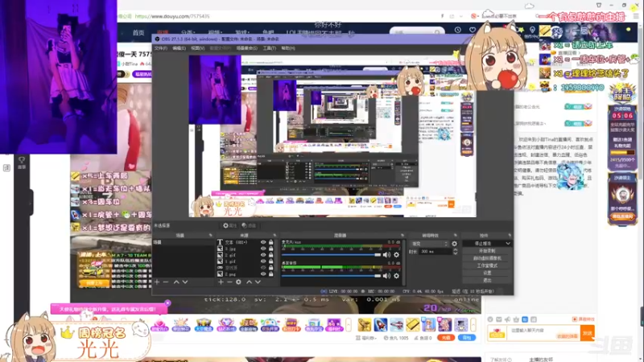Toggle visibility of the 1.gif source

263,261
